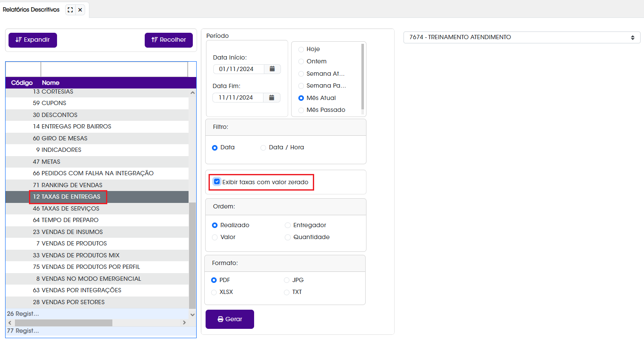Choose the Semana Pa... period radio
The image size is (644, 345).
pyautogui.click(x=301, y=86)
